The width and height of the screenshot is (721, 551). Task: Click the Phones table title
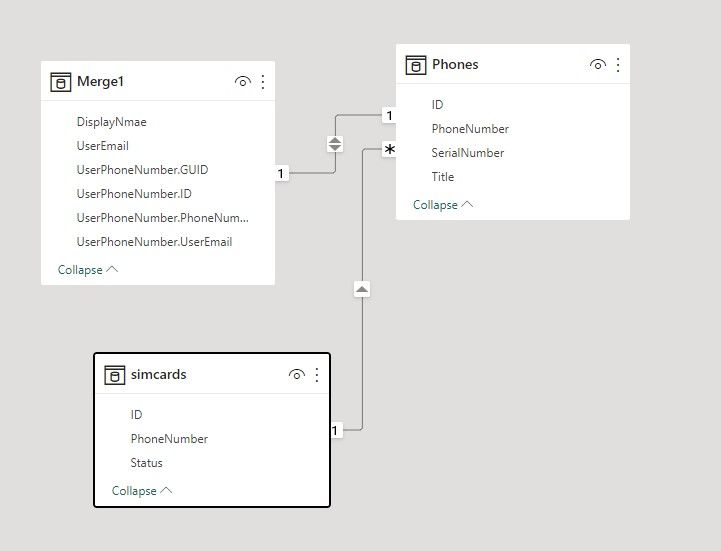point(455,64)
